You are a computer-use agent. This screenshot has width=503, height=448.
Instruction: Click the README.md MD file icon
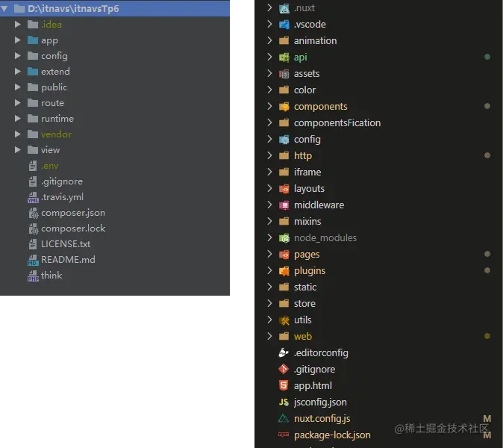[33, 260]
